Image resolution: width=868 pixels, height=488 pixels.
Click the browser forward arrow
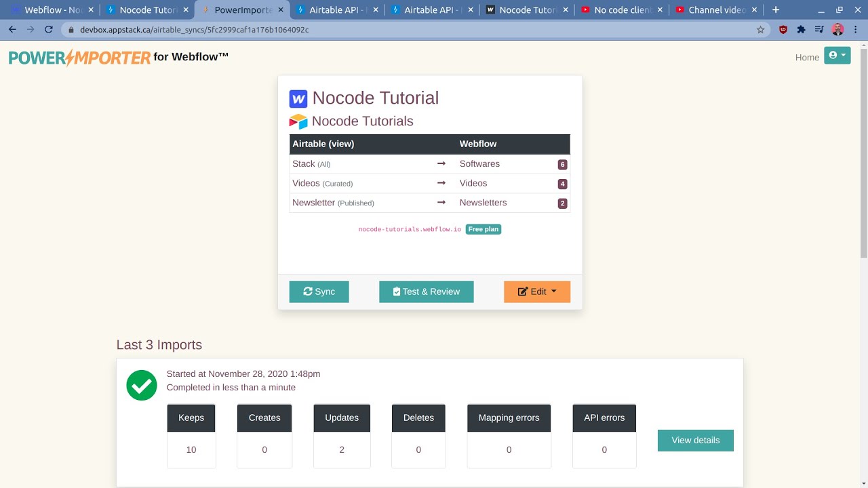click(31, 30)
